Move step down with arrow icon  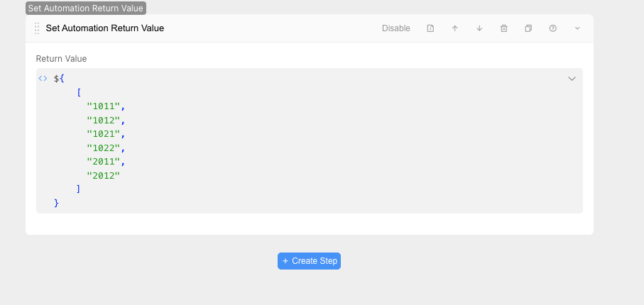click(479, 28)
